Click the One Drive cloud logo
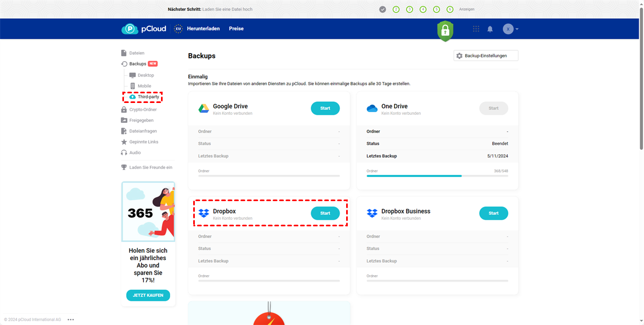This screenshot has height=325, width=644. tap(372, 108)
